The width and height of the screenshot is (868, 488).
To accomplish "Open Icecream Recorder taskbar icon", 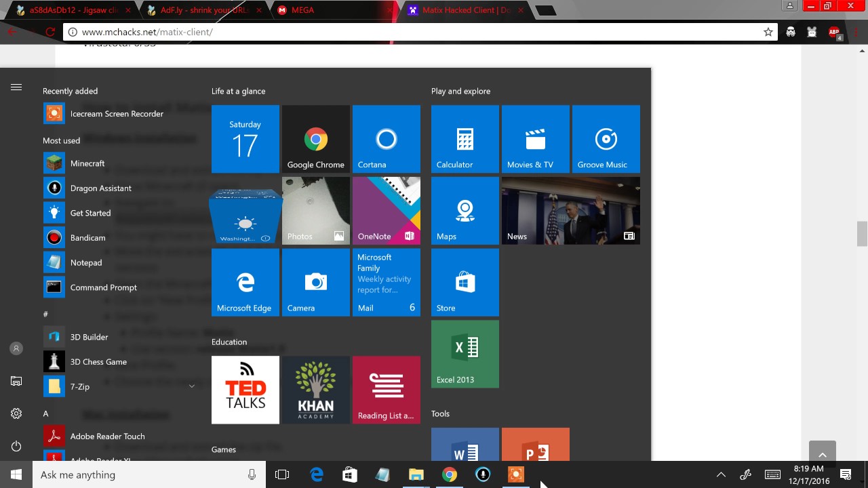I will coord(516,474).
